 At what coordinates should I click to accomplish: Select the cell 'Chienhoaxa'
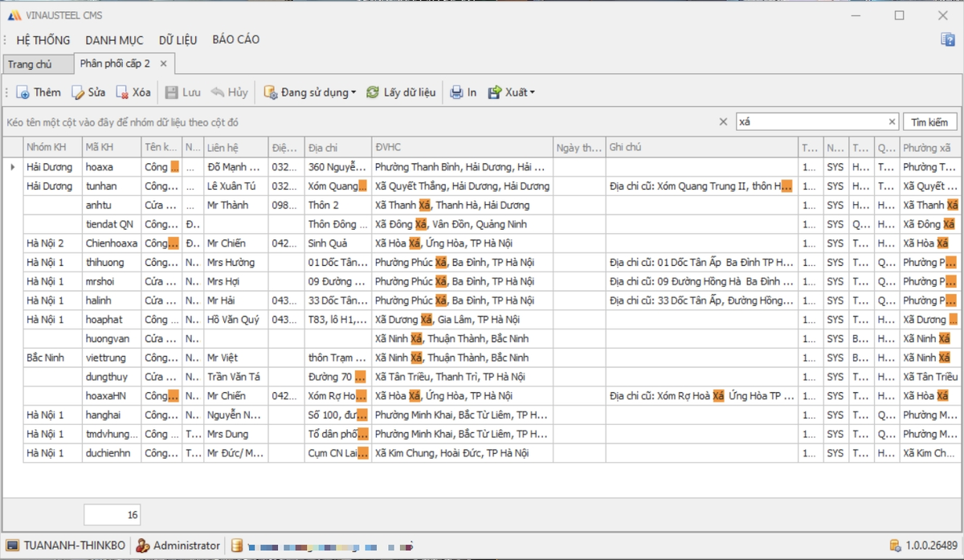point(112,243)
